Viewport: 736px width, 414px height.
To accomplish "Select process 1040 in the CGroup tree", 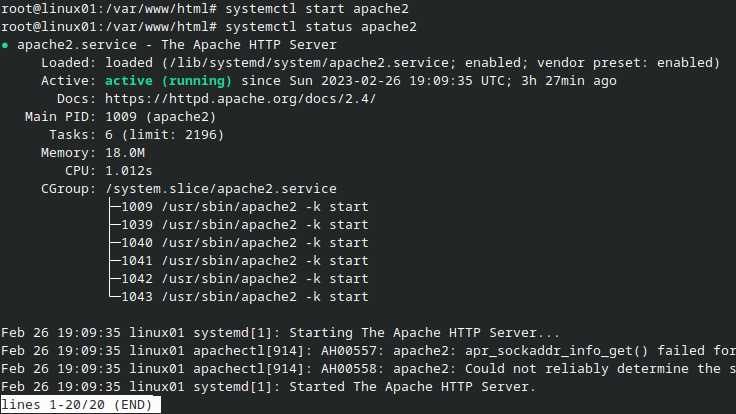I will (x=244, y=243).
